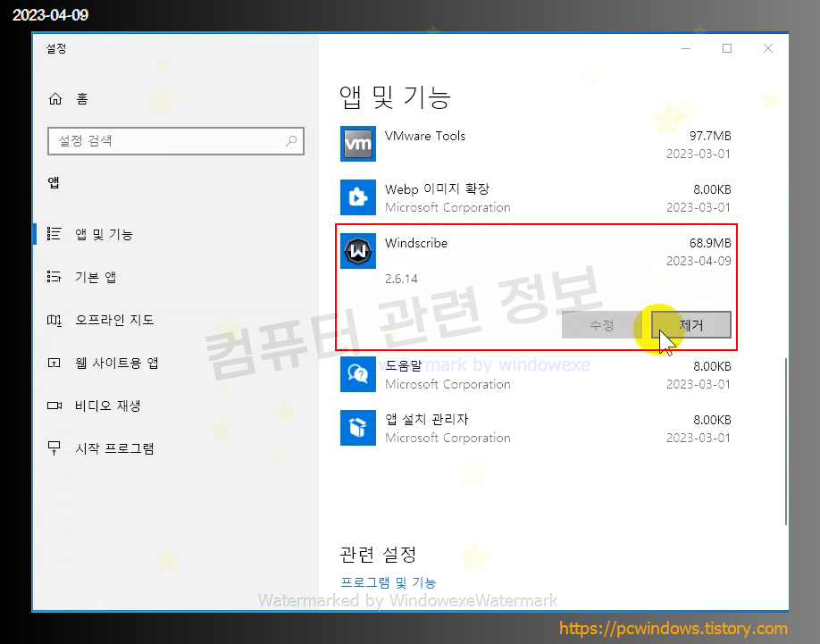Click the VMware Tools app icon

[x=357, y=144]
